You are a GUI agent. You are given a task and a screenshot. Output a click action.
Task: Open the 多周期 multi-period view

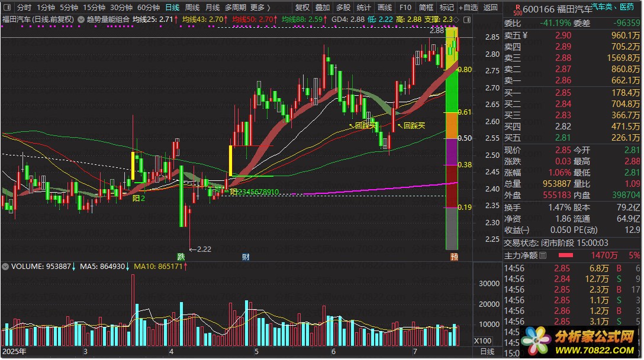236,7
